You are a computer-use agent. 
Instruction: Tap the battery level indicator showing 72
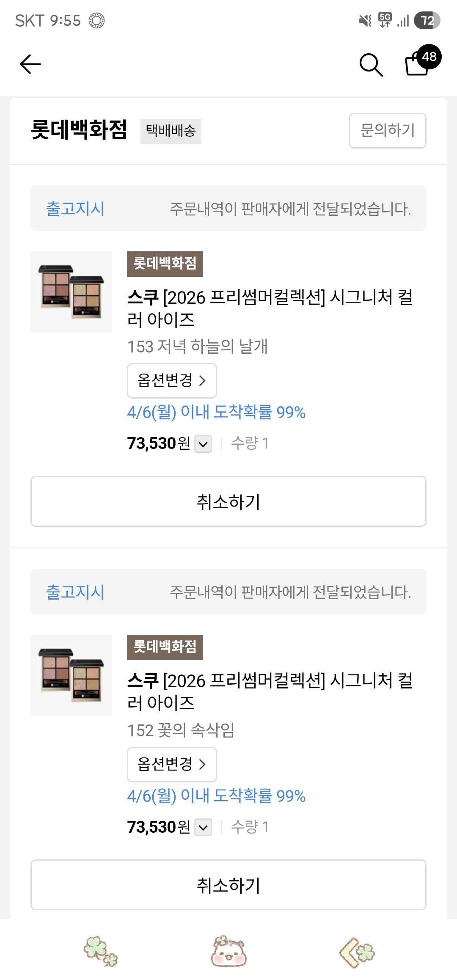tap(427, 20)
